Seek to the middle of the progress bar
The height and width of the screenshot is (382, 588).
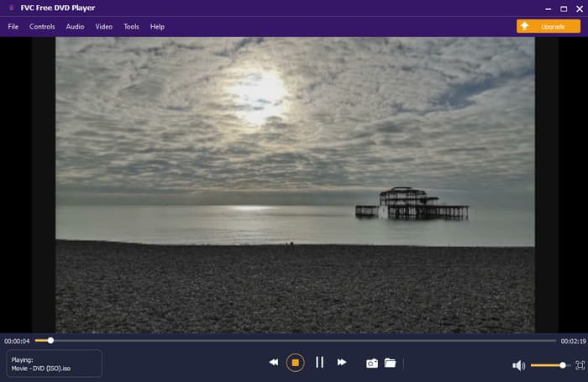295,341
